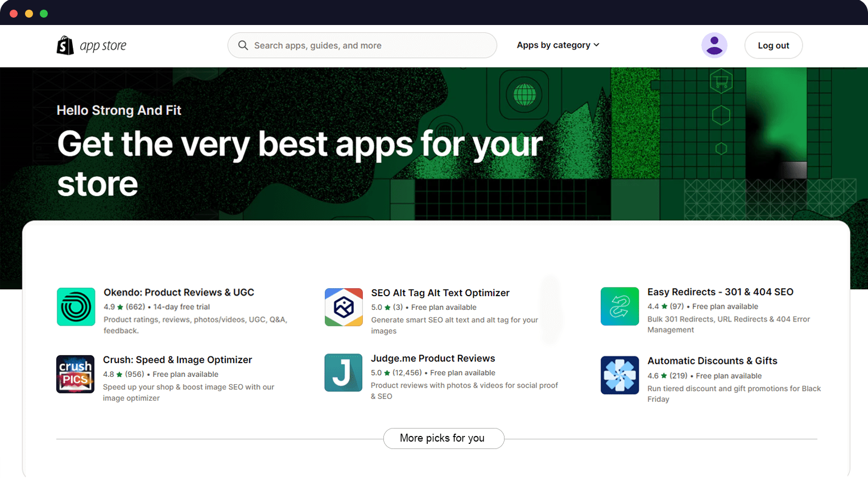This screenshot has width=868, height=478.
Task: Open the user profile avatar
Action: (x=714, y=45)
